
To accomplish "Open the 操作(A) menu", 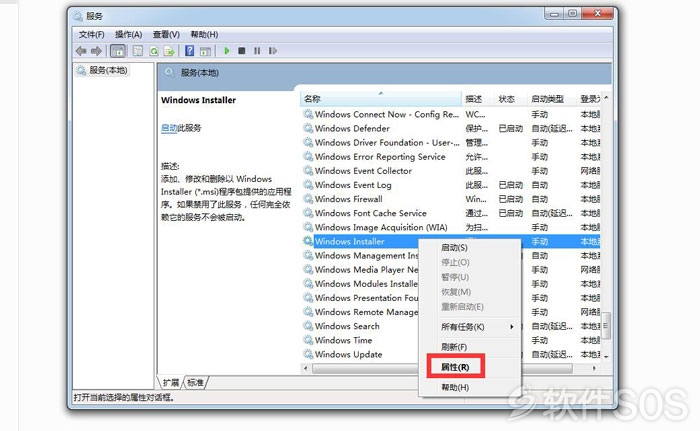I will pyautogui.click(x=129, y=34).
